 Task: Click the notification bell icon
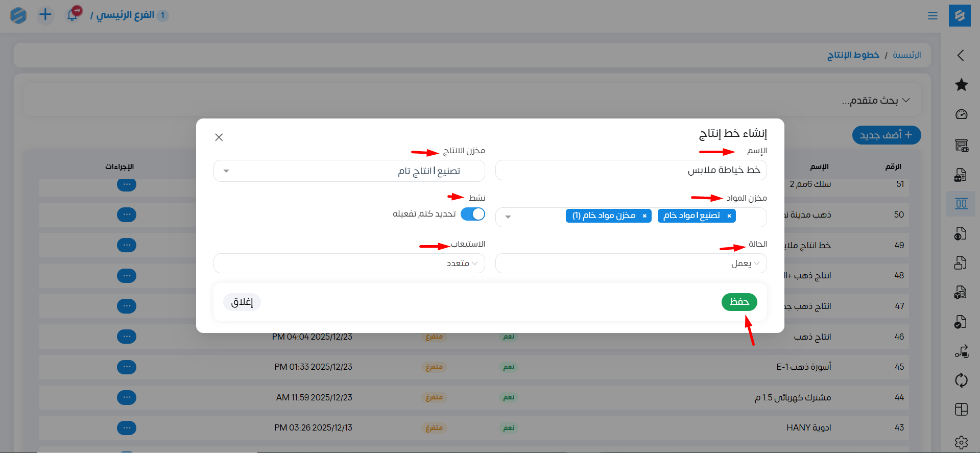click(72, 15)
